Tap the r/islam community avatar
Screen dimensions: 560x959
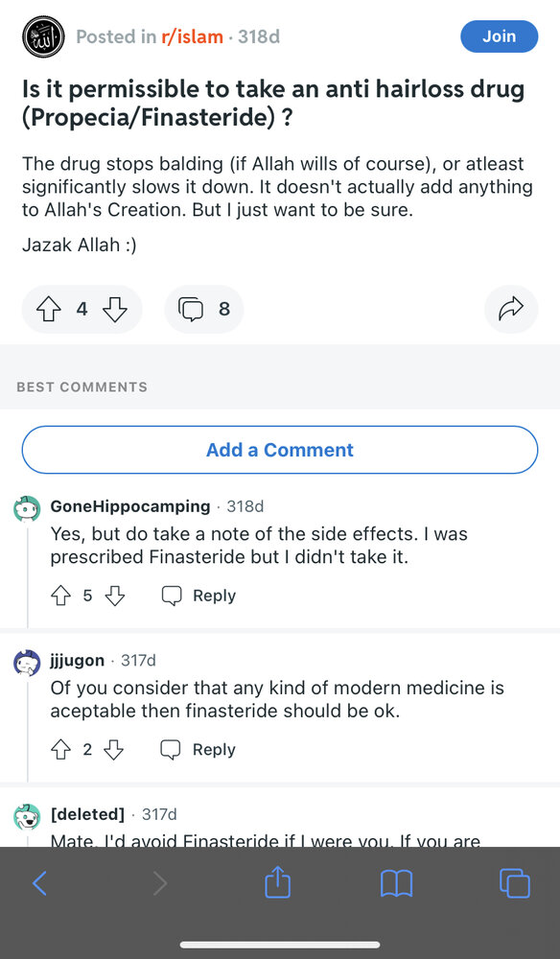(43, 36)
